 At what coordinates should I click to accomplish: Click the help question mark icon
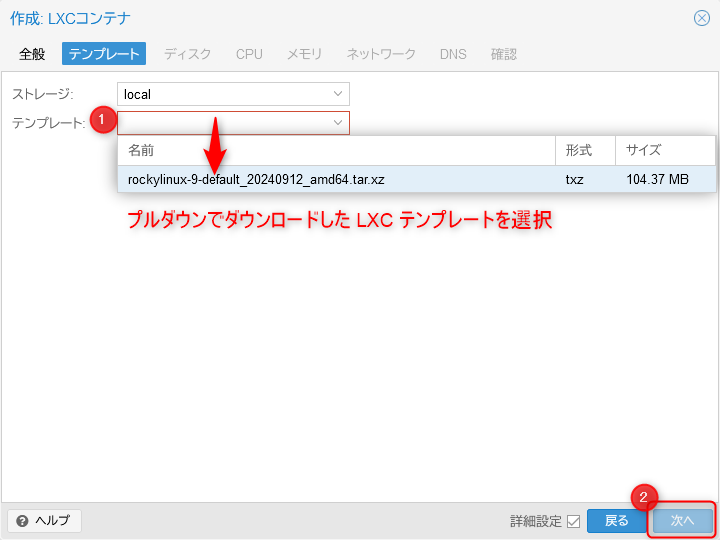click(x=22, y=521)
